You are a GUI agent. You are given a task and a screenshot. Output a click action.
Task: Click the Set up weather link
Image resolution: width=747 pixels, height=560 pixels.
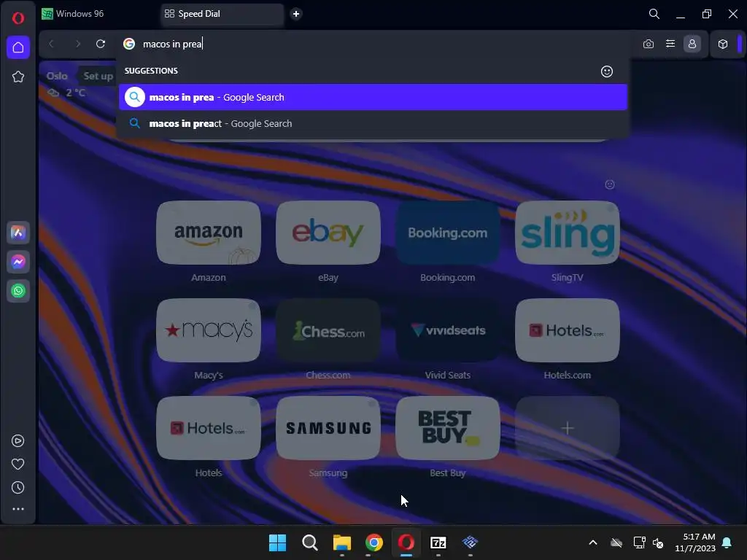coord(98,76)
